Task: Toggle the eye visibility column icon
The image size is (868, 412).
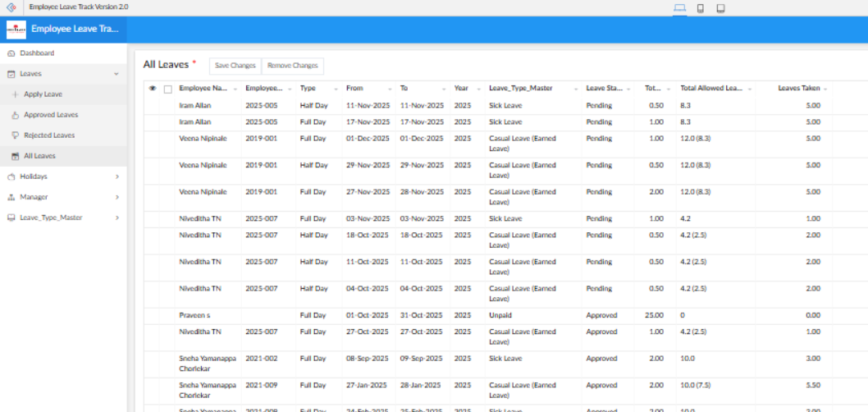Action: pos(153,89)
